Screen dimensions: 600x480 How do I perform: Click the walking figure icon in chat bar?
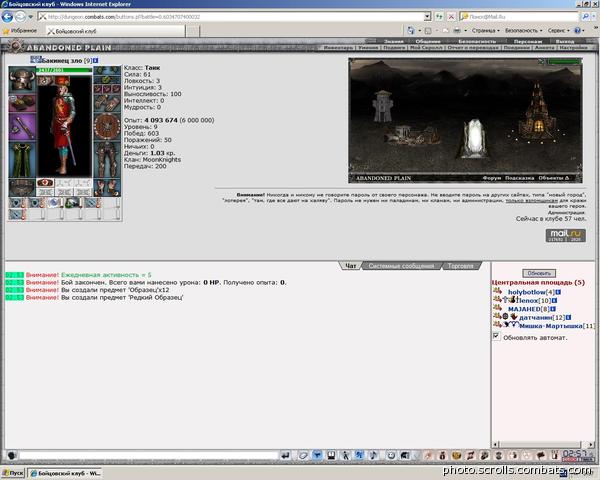coord(346,456)
